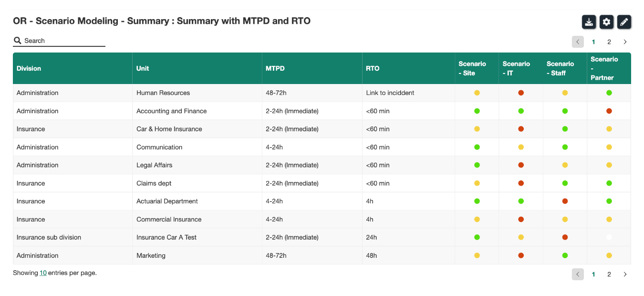Go to page 2 in top pagination

(x=609, y=42)
